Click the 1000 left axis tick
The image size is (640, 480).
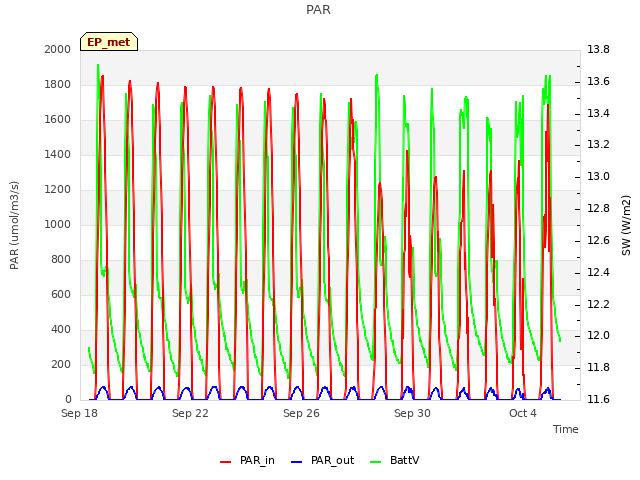click(x=58, y=224)
